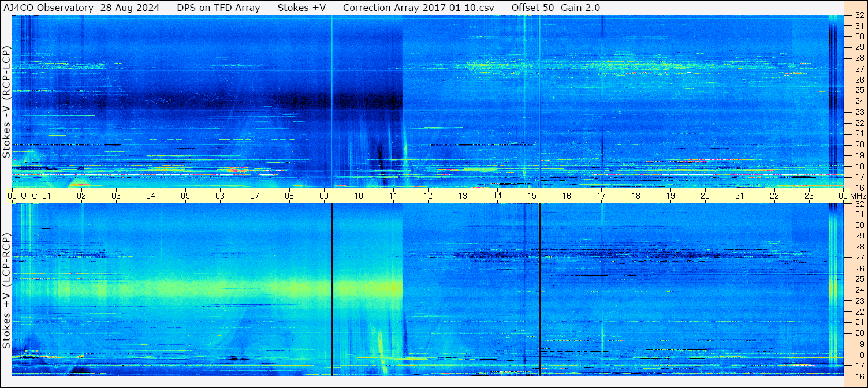The width and height of the screenshot is (868, 388).
Task: Select the 10 hour mark on time axis
Action: 359,196
